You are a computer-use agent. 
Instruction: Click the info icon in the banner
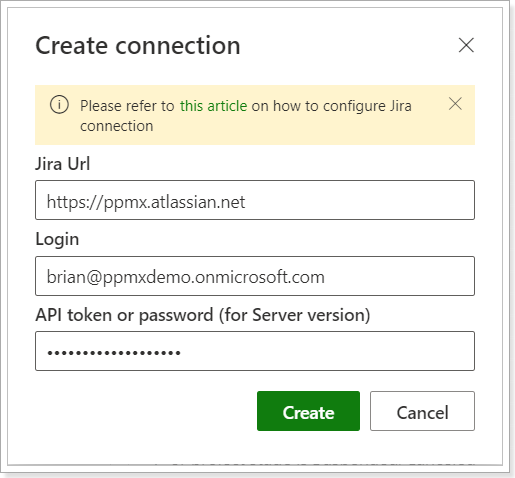[x=59, y=105]
